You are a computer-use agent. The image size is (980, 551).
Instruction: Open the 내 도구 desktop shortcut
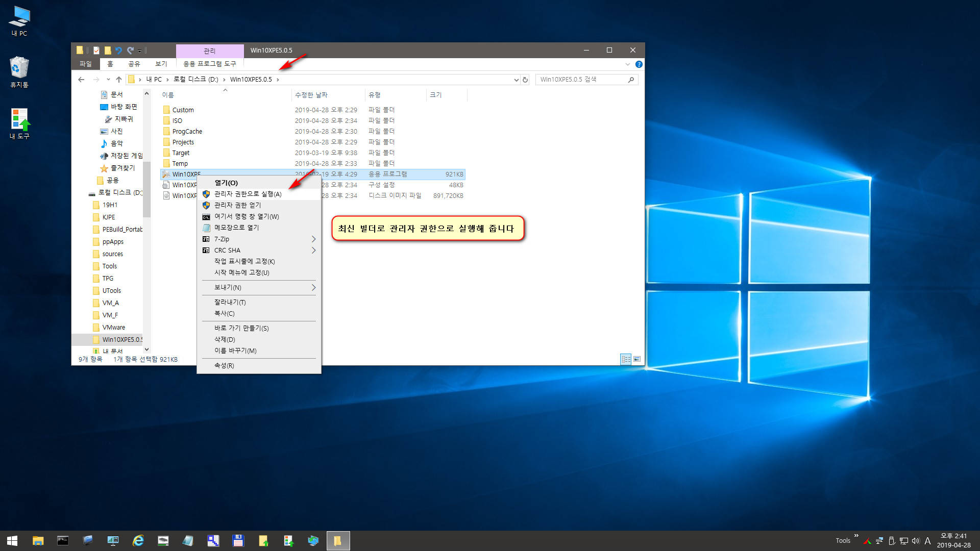coord(19,123)
